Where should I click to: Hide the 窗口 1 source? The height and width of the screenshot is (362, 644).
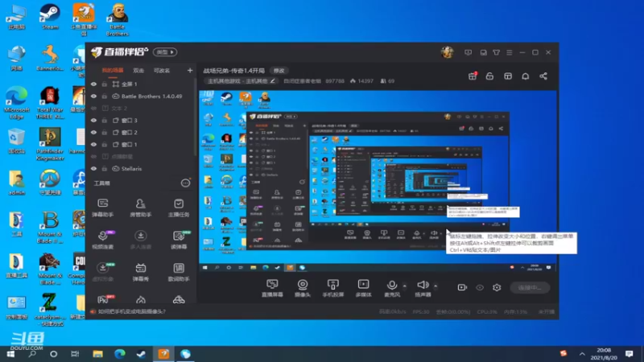(x=93, y=145)
